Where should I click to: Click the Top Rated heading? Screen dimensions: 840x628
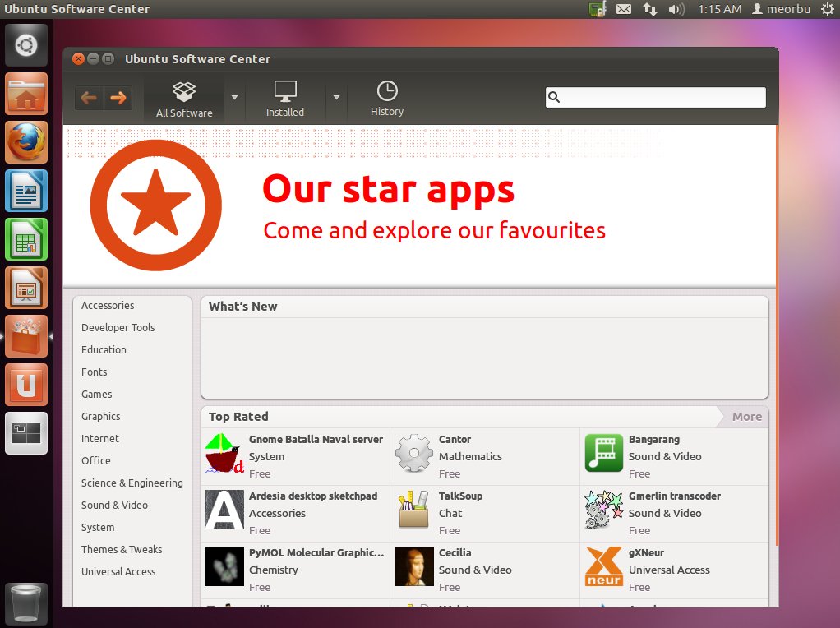238,417
